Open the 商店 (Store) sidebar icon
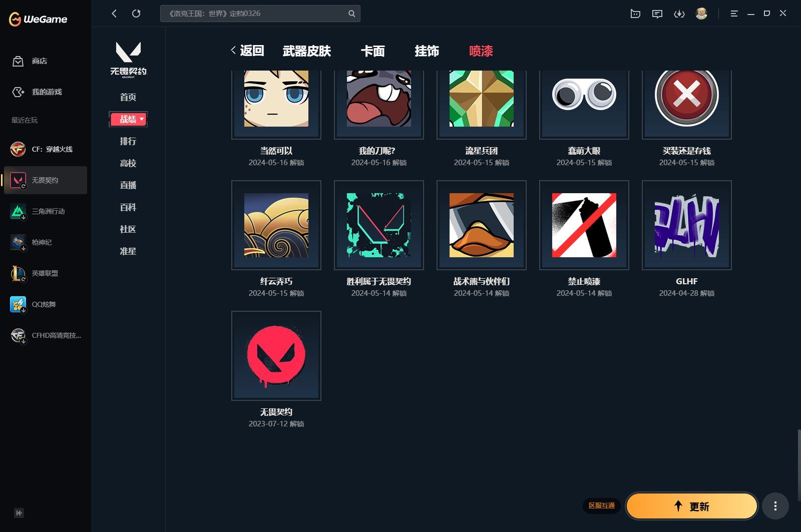The width and height of the screenshot is (801, 532). (x=18, y=61)
